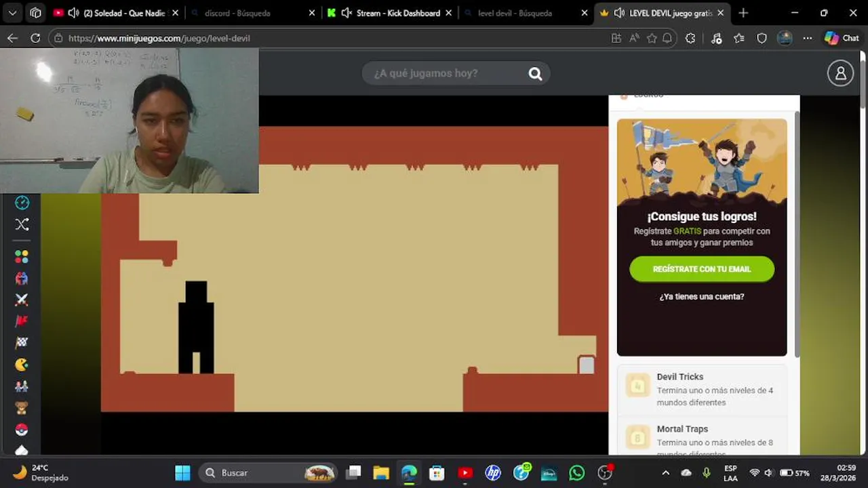Open the HP app on taskbar
868x488 pixels.
pyautogui.click(x=493, y=472)
